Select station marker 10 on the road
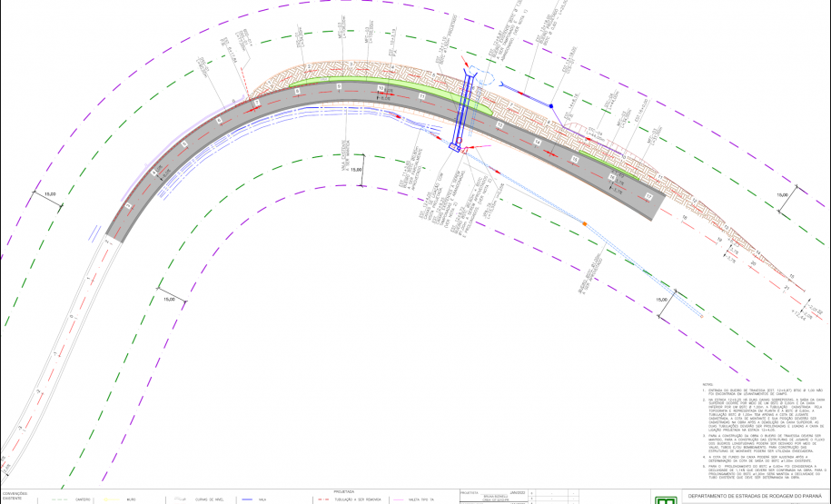This screenshot has width=831, height=504. 381,88
